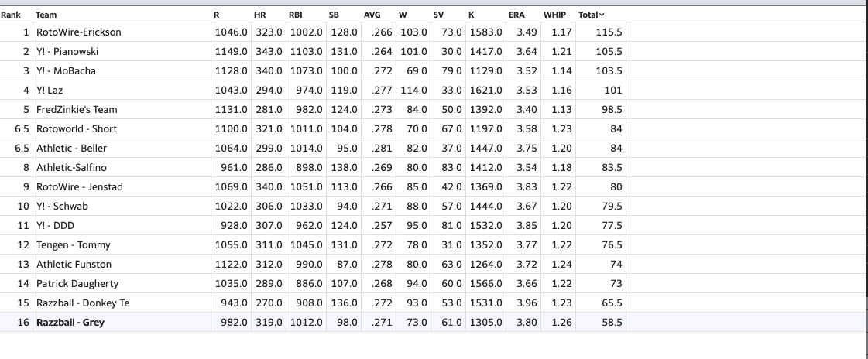Click the Rank column header
Image resolution: width=868 pixels, height=359 pixels.
pos(11,15)
